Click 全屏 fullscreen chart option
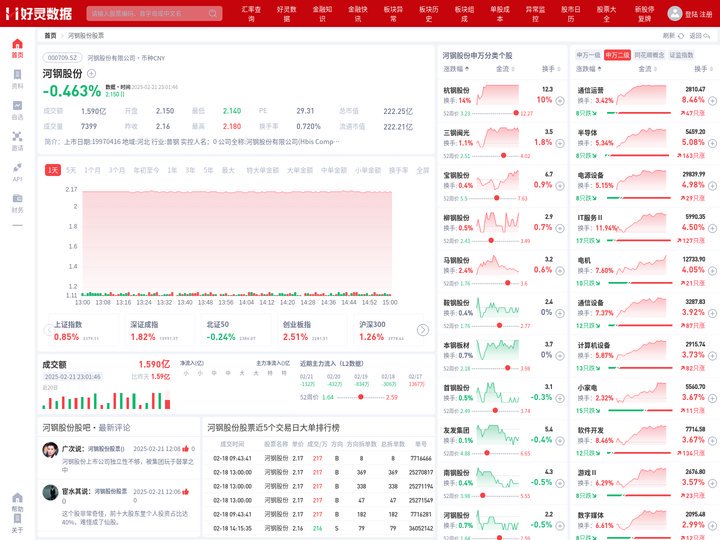Viewport: 720px width, 540px height. point(422,170)
